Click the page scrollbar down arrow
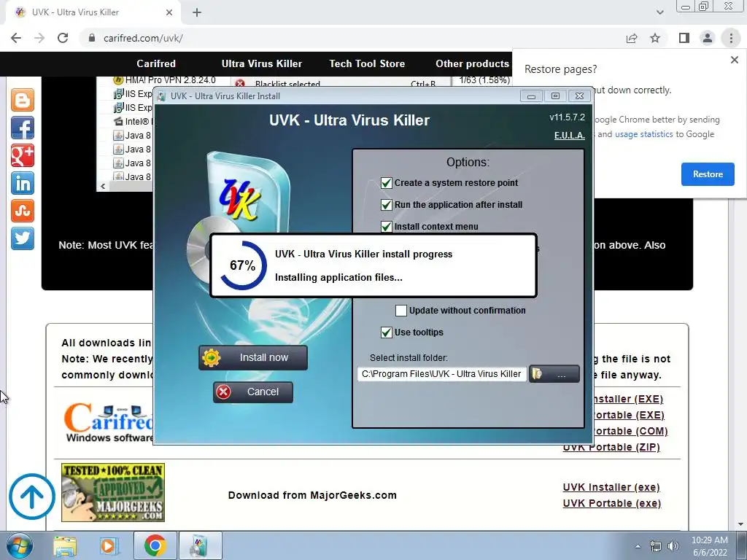This screenshot has height=560, width=747. (741, 525)
